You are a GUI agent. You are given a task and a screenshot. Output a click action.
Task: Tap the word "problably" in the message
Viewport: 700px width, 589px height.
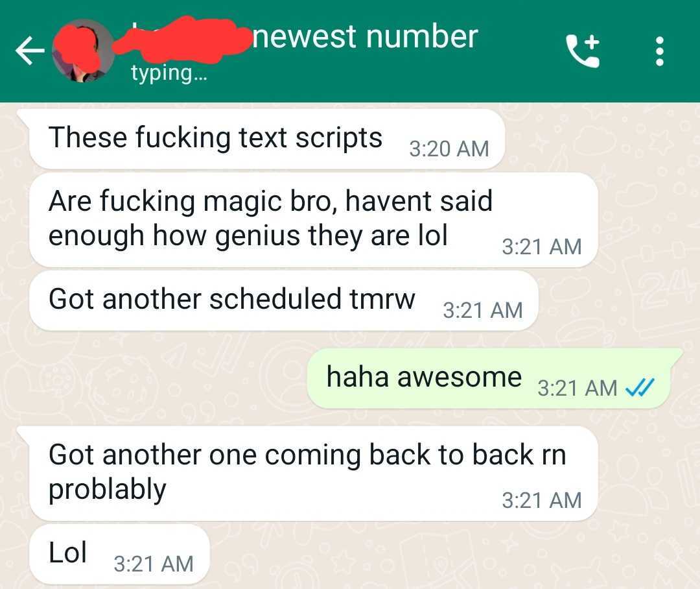click(x=107, y=490)
